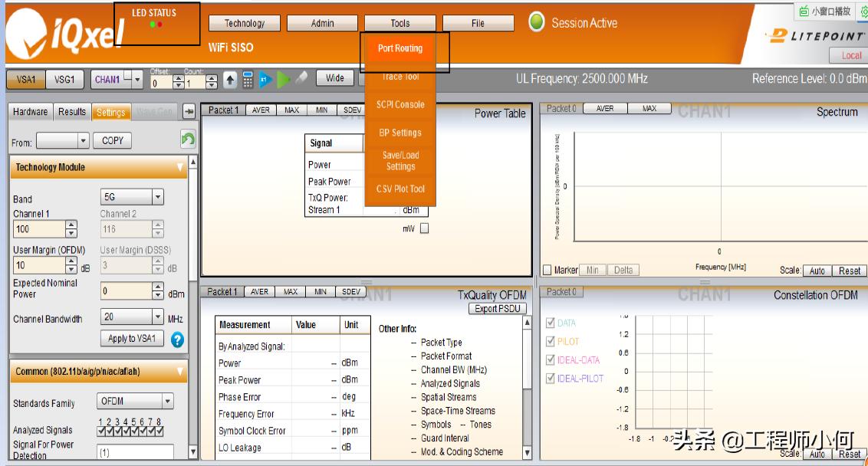The height and width of the screenshot is (466, 868).
Task: Click the Other Info scrollbar down arrow
Action: (528, 453)
